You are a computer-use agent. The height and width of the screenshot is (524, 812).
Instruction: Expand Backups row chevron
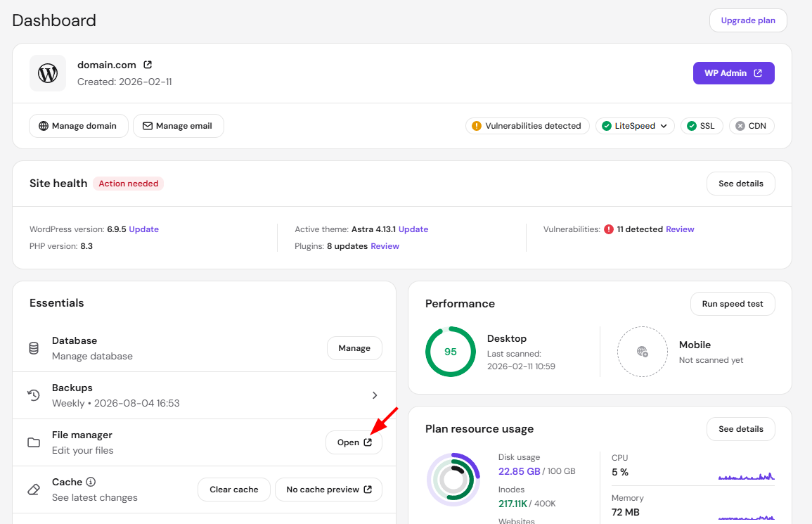point(375,395)
